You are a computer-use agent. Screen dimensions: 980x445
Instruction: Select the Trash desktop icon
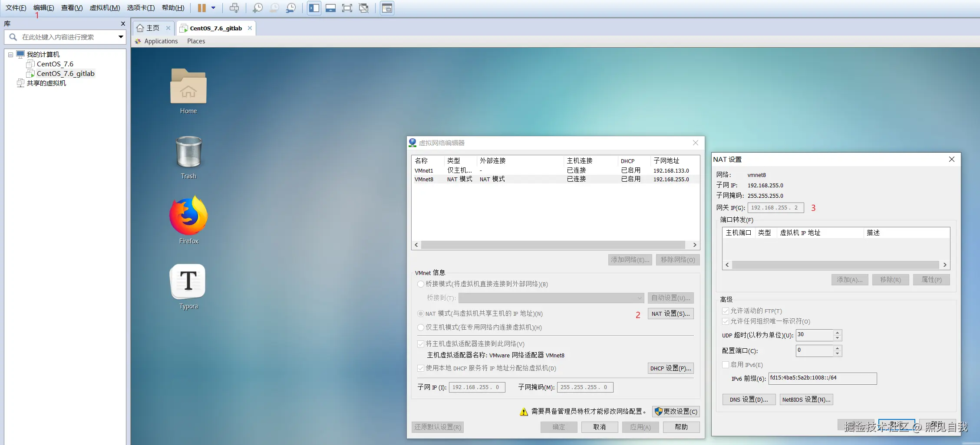188,157
